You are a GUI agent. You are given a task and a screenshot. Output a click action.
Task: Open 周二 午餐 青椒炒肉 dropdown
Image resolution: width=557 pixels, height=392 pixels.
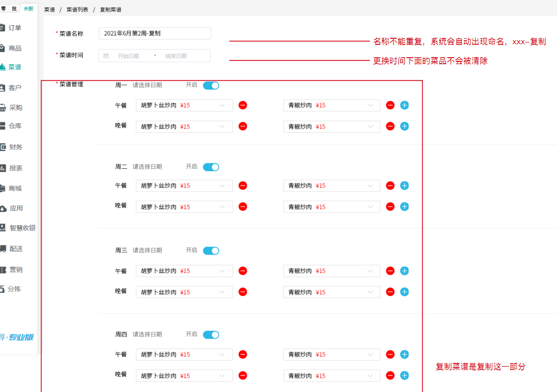tap(332, 186)
